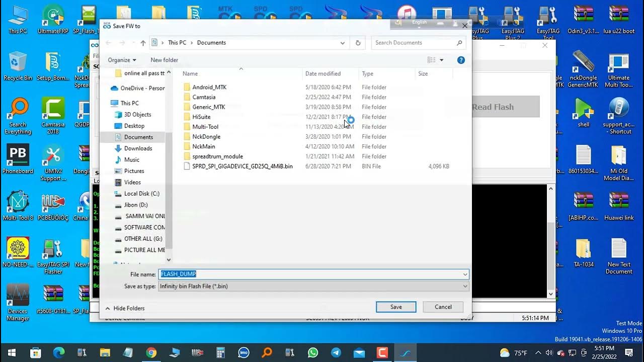Open the Huawei link archive icon

[619, 206]
